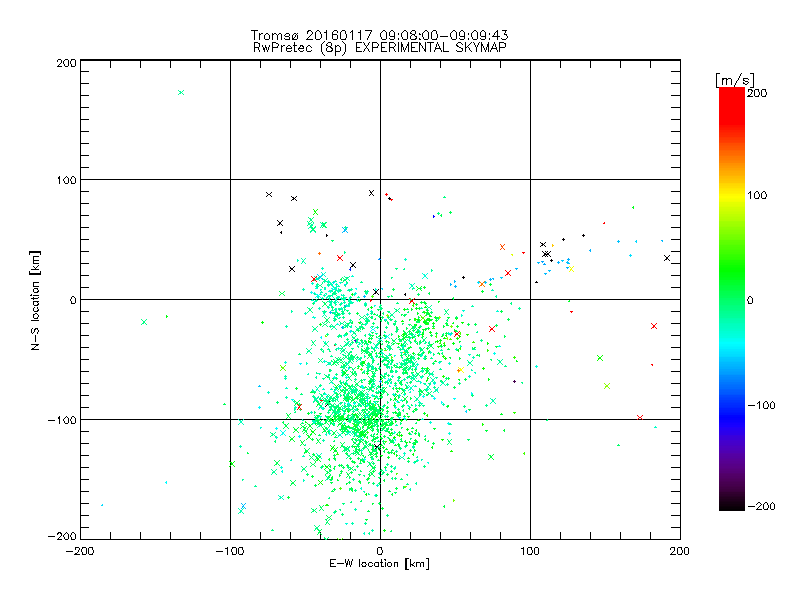Click the colorbar tick label '200'
The height and width of the screenshot is (600, 800).
pyautogui.click(x=757, y=93)
